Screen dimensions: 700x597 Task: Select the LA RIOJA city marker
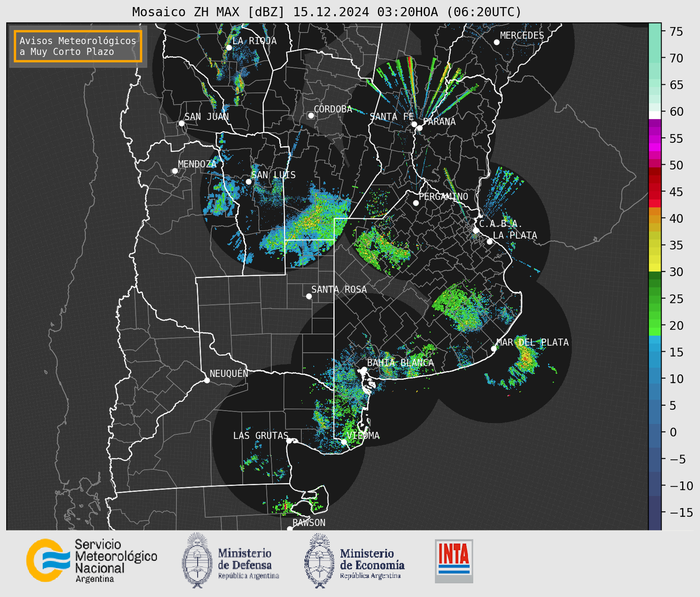click(229, 48)
